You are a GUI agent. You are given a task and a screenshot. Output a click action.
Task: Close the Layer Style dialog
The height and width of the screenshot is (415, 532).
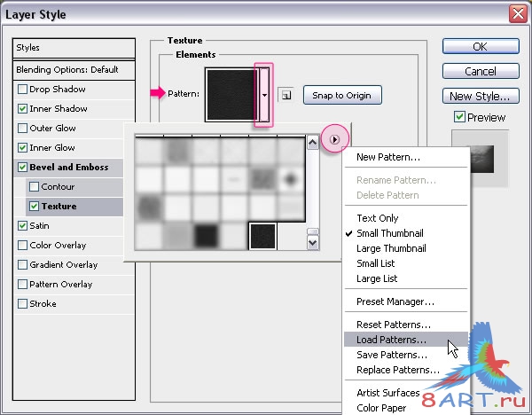tap(518, 14)
